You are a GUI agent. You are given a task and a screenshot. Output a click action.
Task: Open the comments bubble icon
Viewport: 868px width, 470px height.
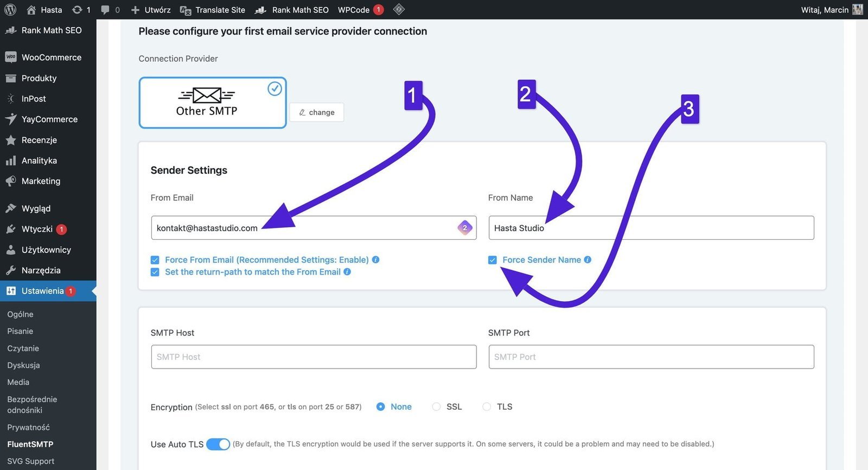click(x=105, y=10)
